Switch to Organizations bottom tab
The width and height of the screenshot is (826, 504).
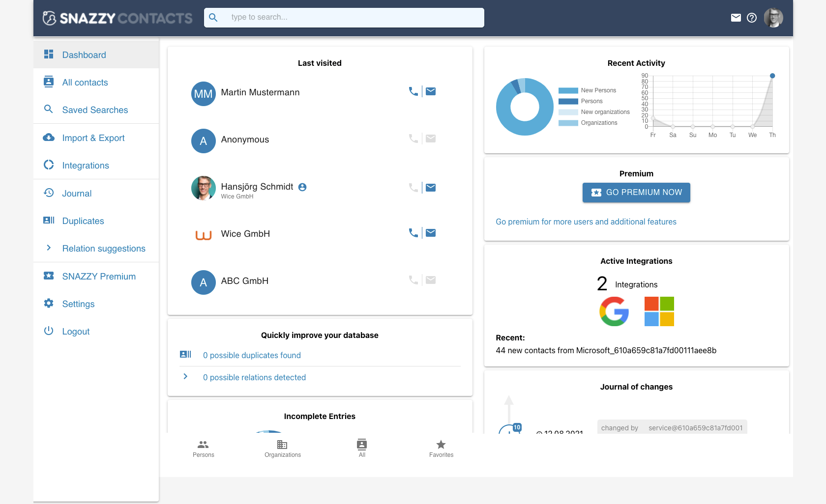pos(283,448)
